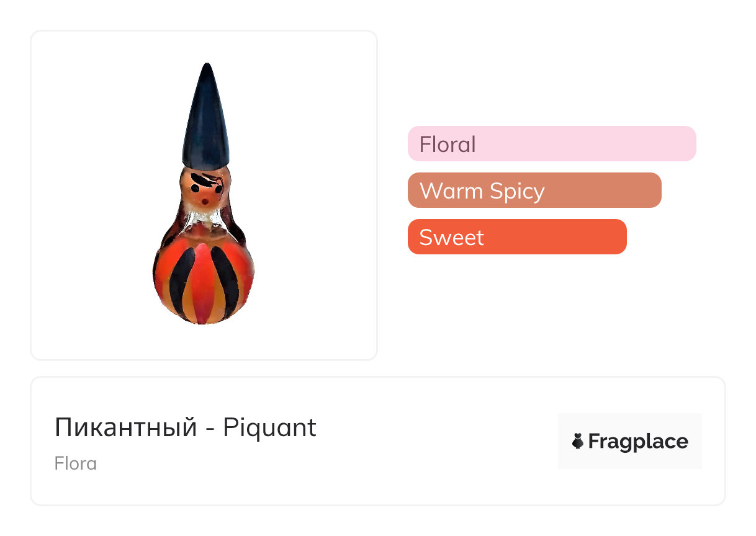Screen dimensions: 756x536
Task: Click the Cyrillic word 'Пикантный'
Action: pos(125,427)
